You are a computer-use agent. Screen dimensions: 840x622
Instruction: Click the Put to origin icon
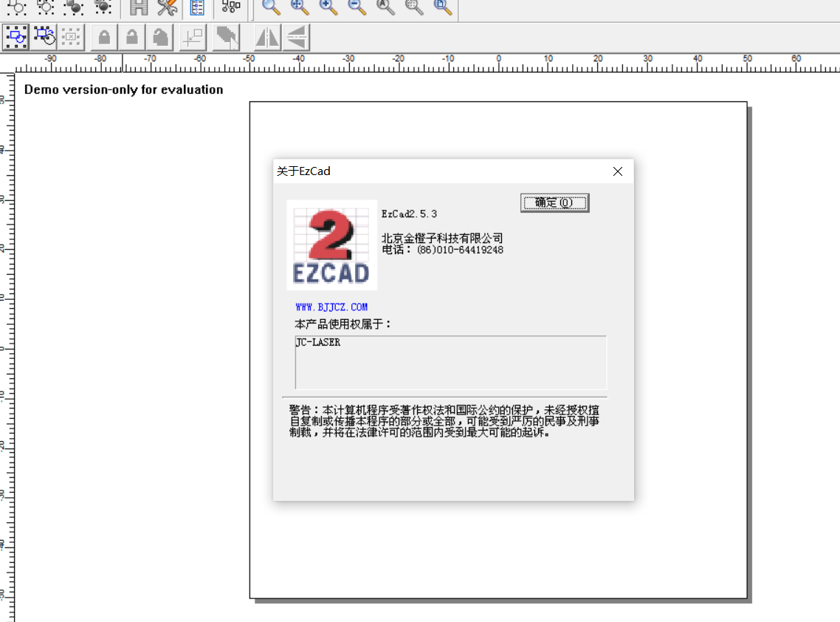193,38
